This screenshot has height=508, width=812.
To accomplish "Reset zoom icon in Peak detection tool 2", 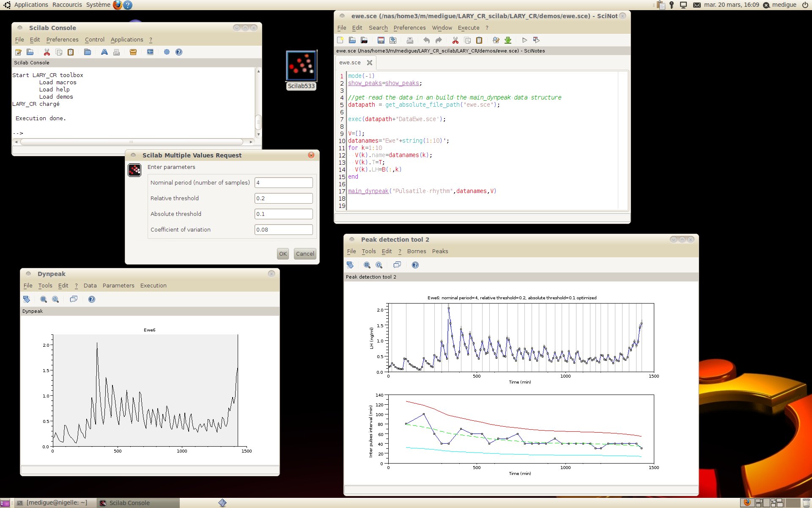I will pos(379,265).
